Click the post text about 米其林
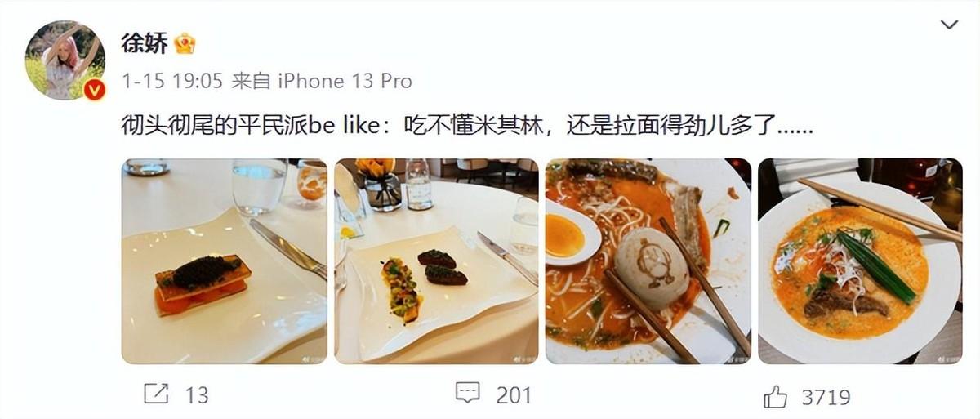980x419 pixels. 466,127
